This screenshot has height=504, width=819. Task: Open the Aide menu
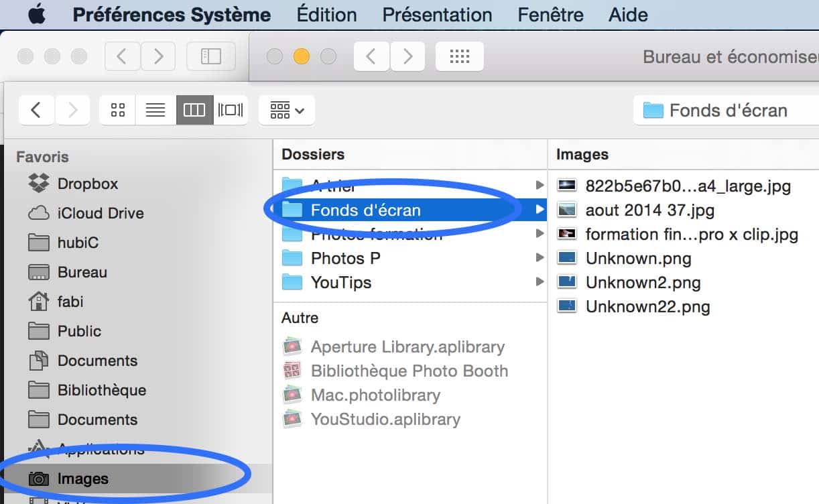(x=628, y=15)
